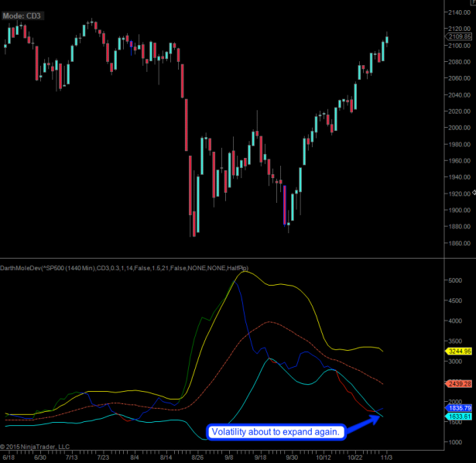The height and width of the screenshot is (463, 476).
Task: Click the 2140.00 price axis label
Action: pyautogui.click(x=457, y=12)
